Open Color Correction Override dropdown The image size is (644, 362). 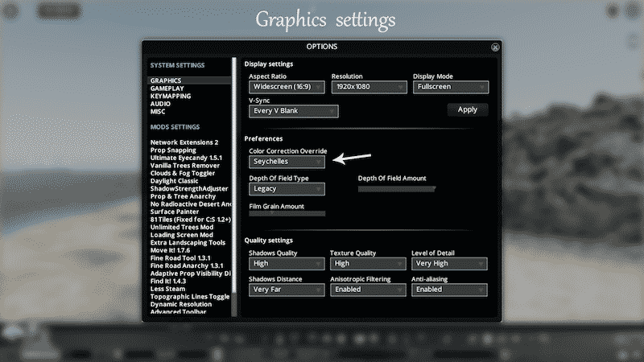tap(287, 162)
